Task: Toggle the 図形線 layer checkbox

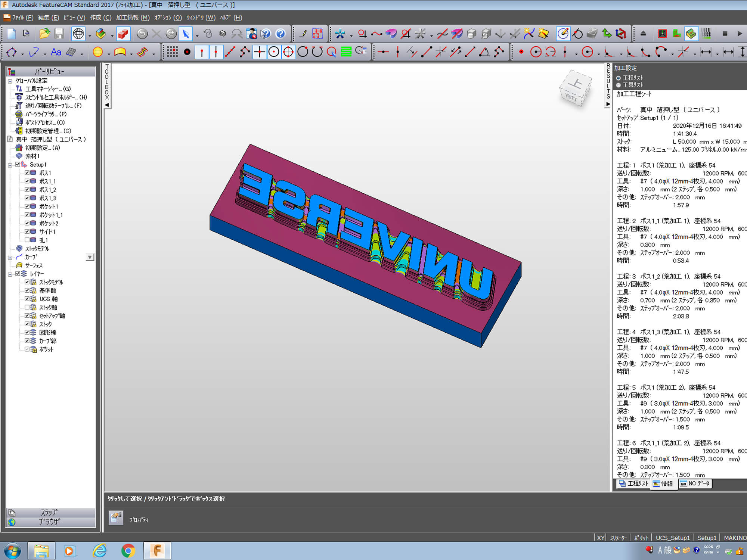Action: (27, 332)
